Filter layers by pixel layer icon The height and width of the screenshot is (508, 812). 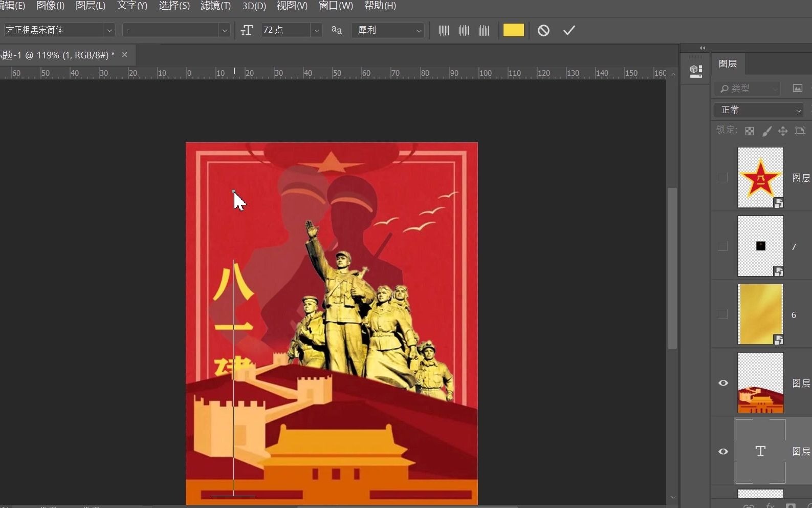797,89
